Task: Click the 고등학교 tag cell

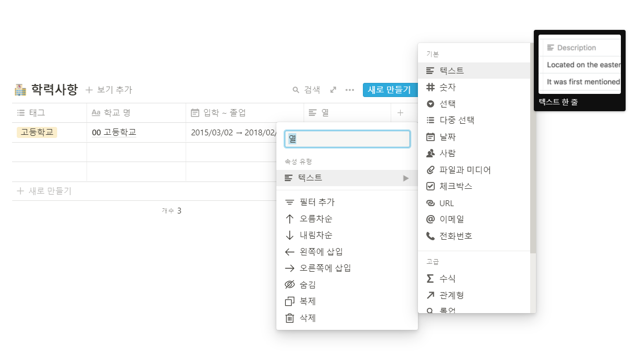Action: (37, 132)
